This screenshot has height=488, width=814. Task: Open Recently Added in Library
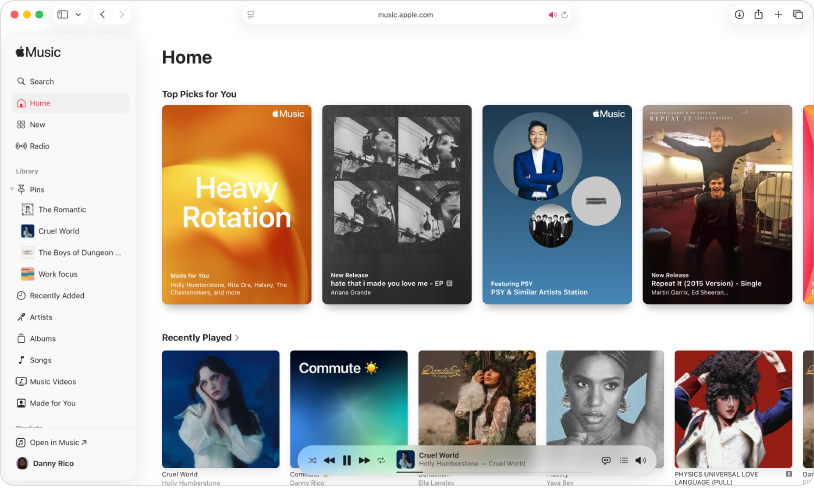pos(70,295)
